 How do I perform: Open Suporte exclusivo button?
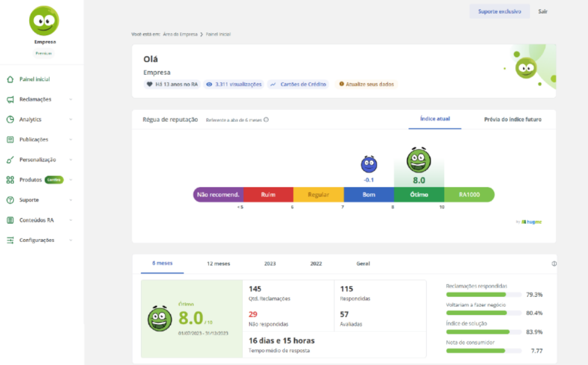tap(499, 11)
